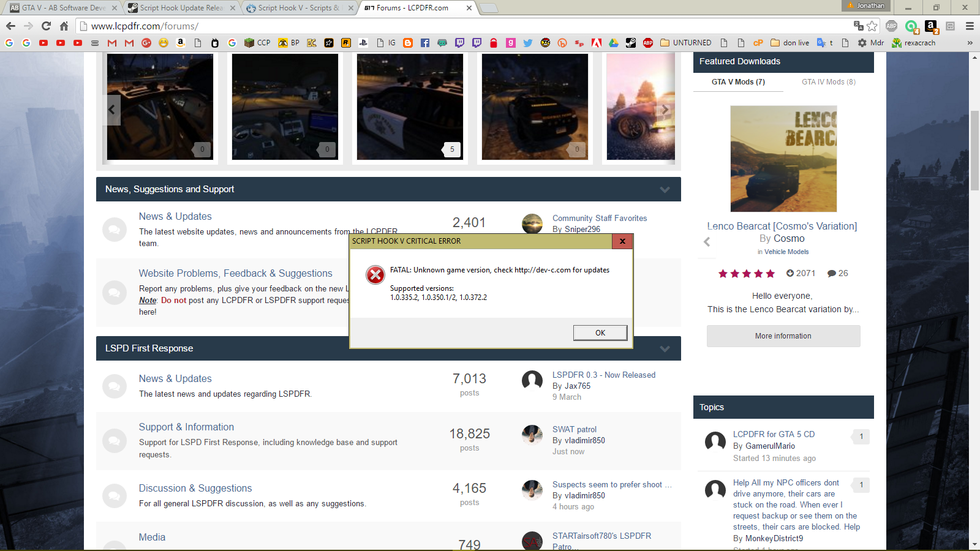The image size is (980, 551).
Task: Open the Steam bookmark icon
Action: (x=631, y=43)
